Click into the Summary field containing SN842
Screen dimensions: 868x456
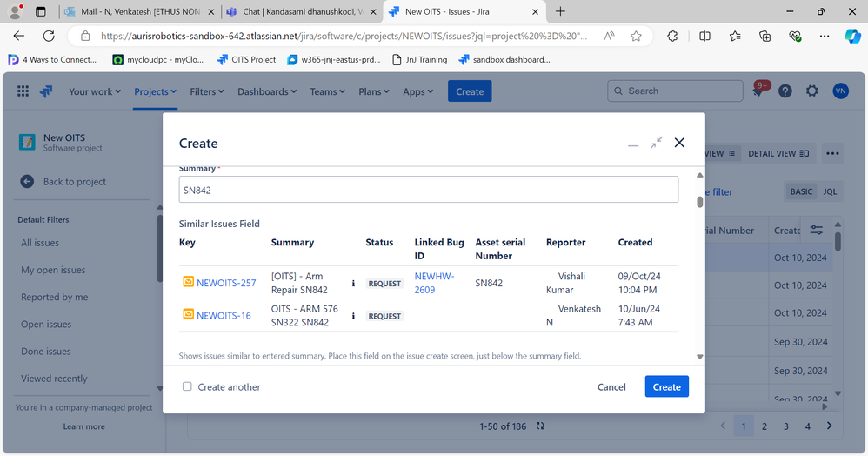[x=429, y=190]
